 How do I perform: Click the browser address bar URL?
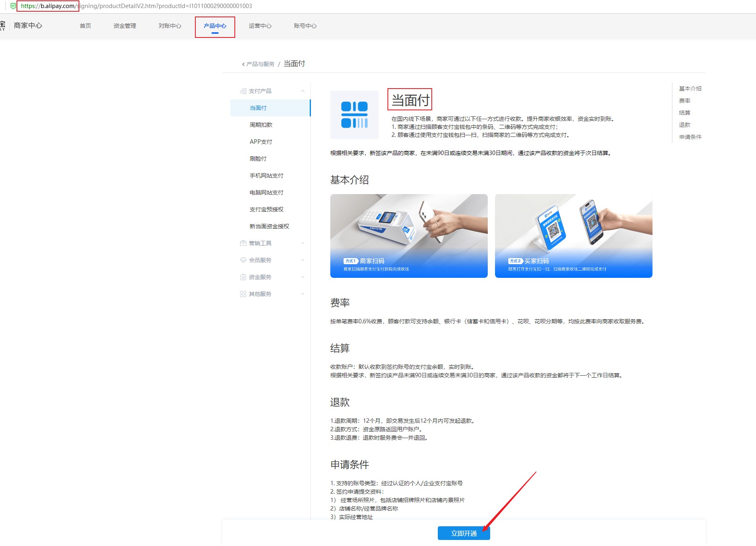(136, 6)
